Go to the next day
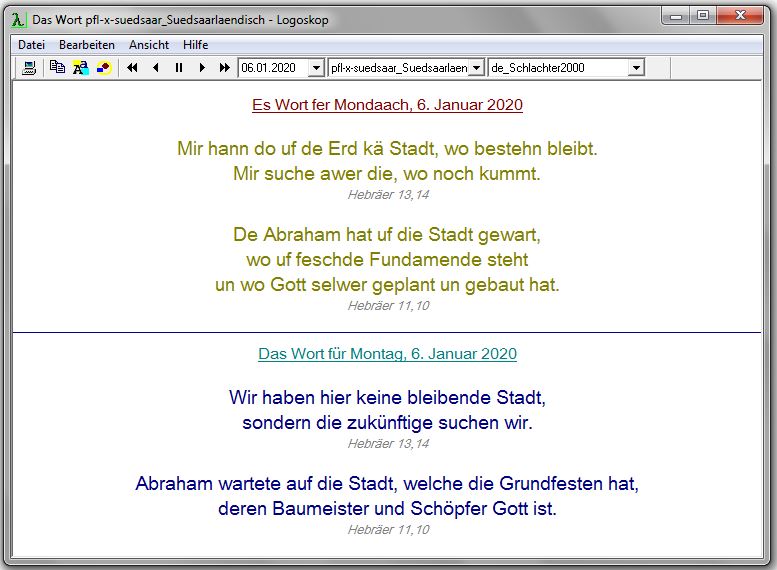The width and height of the screenshot is (777, 570). point(202,67)
